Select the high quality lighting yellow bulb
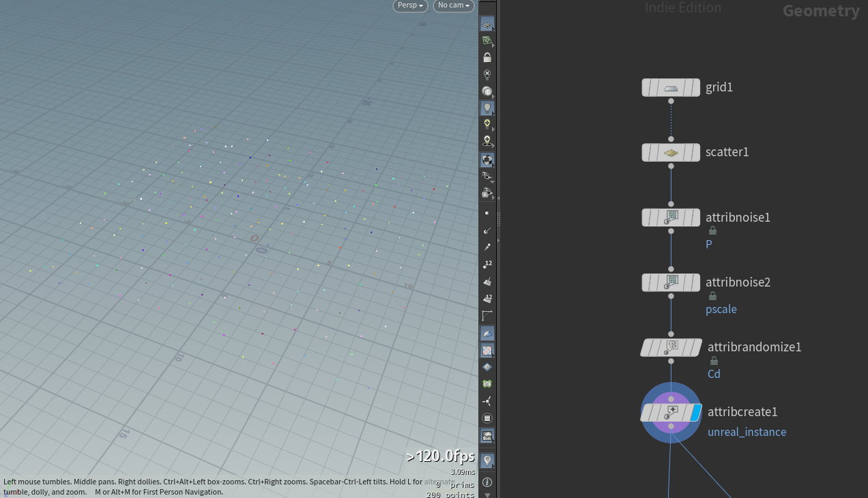The image size is (868, 498). coord(487,124)
